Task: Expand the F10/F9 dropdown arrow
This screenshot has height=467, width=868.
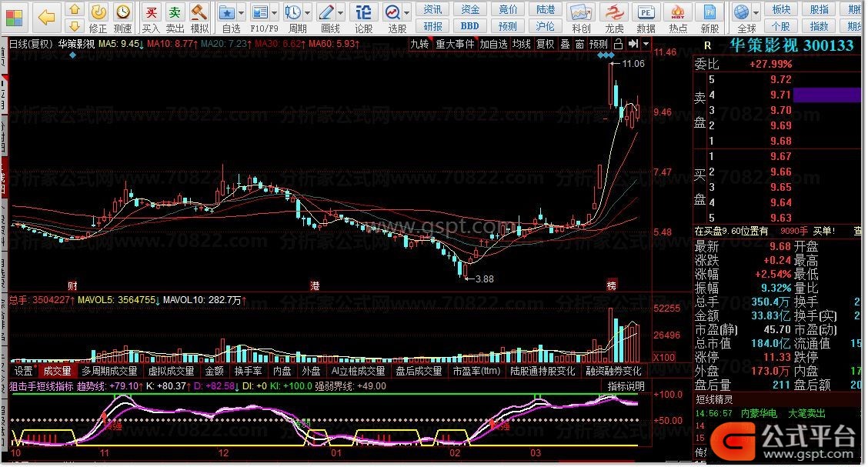Action: click(x=274, y=13)
